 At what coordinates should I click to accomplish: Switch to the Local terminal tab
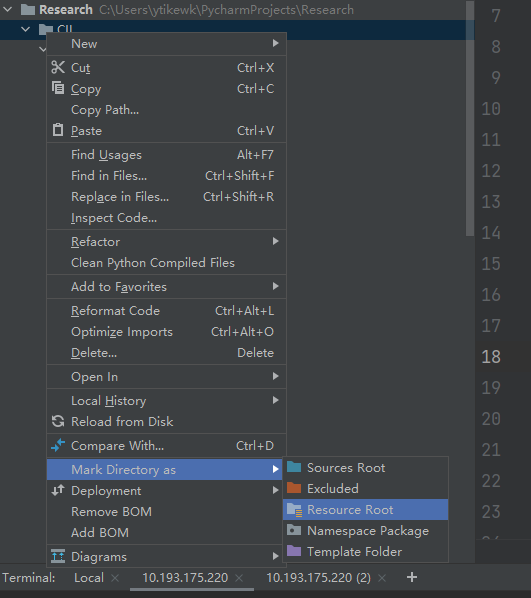point(89,577)
